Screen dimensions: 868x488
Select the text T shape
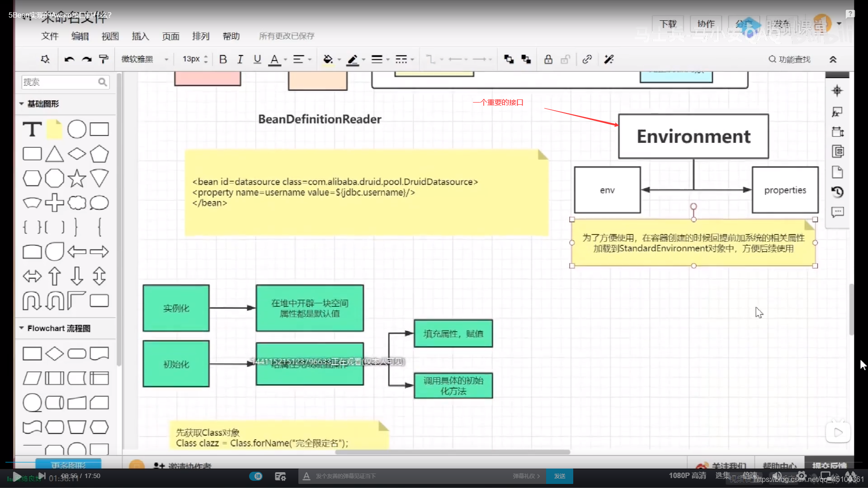[32, 129]
